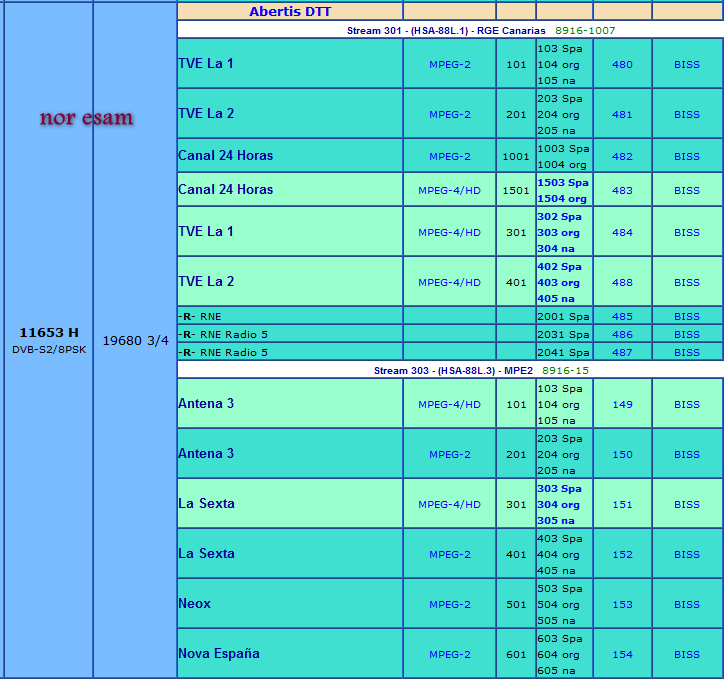Open MPEG-4/HD link in the 483 row
The image size is (724, 679).
(x=449, y=191)
